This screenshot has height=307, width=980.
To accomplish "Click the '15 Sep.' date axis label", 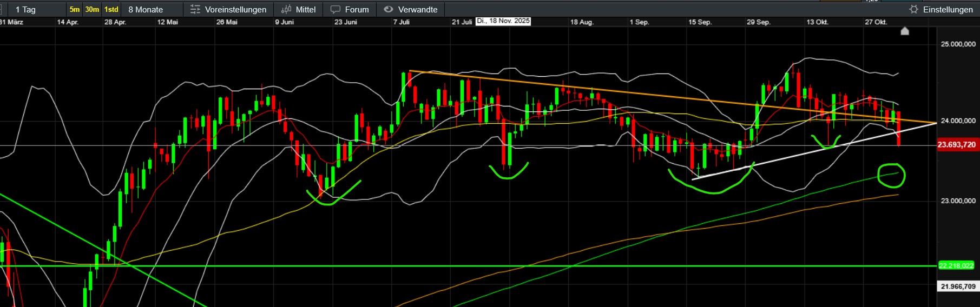I will [x=700, y=22].
